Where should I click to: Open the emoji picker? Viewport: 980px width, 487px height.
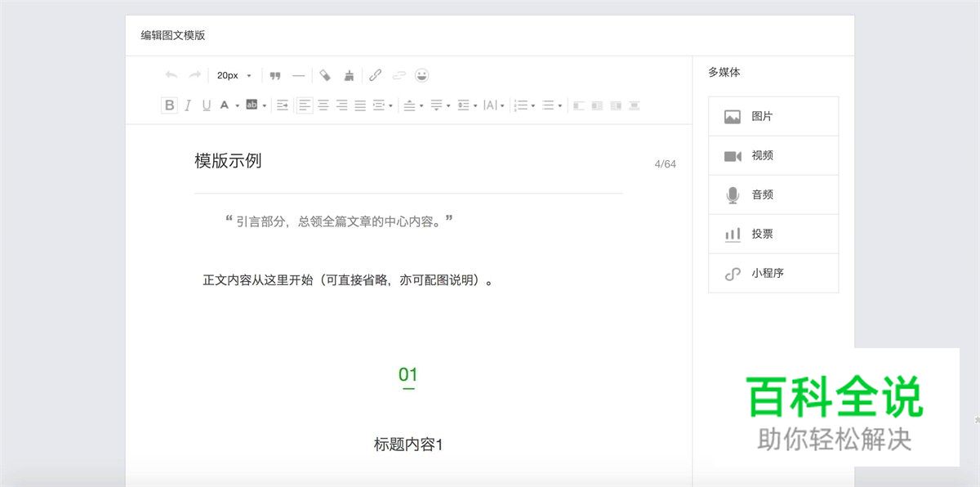coord(422,74)
